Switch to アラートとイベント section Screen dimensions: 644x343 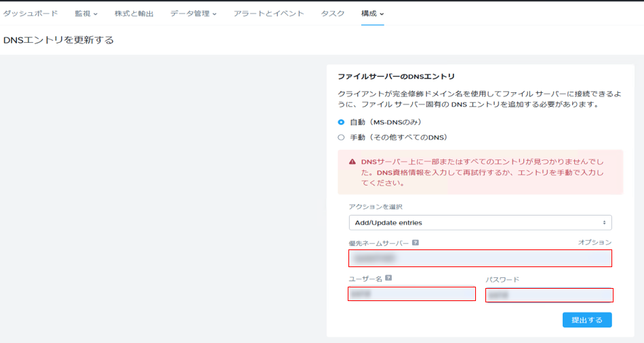(x=268, y=14)
